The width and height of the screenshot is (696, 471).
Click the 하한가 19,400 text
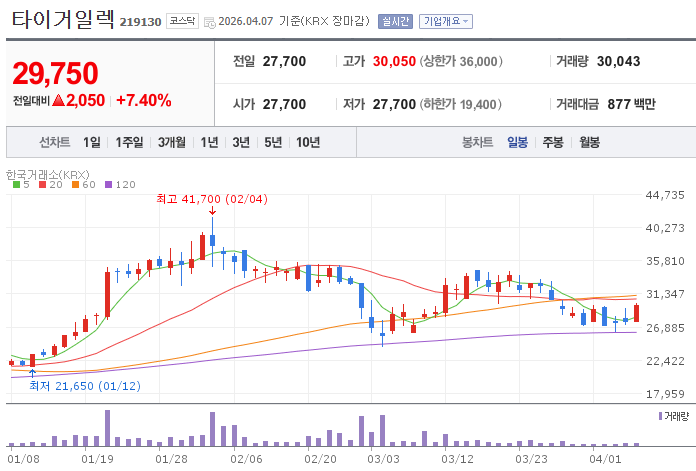click(x=460, y=104)
